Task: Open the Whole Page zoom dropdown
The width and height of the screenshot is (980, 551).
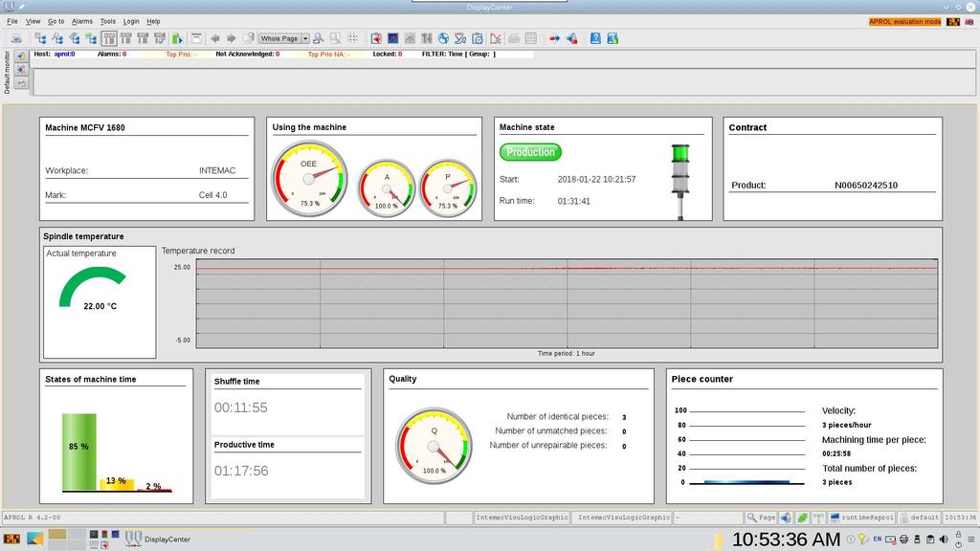Action: [284, 38]
